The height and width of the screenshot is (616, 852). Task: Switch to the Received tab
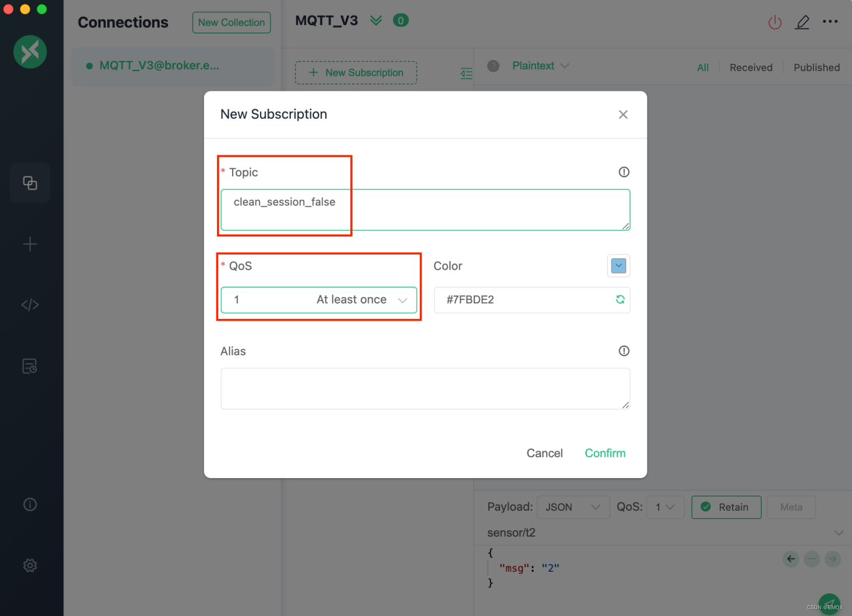pos(751,67)
